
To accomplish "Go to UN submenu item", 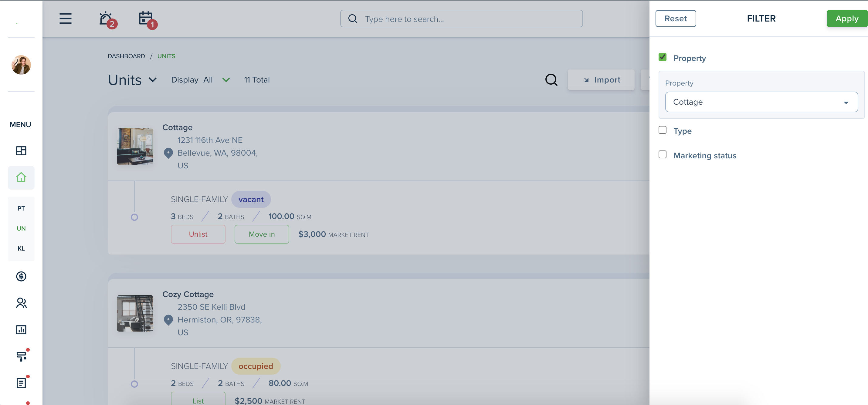I will pyautogui.click(x=21, y=228).
